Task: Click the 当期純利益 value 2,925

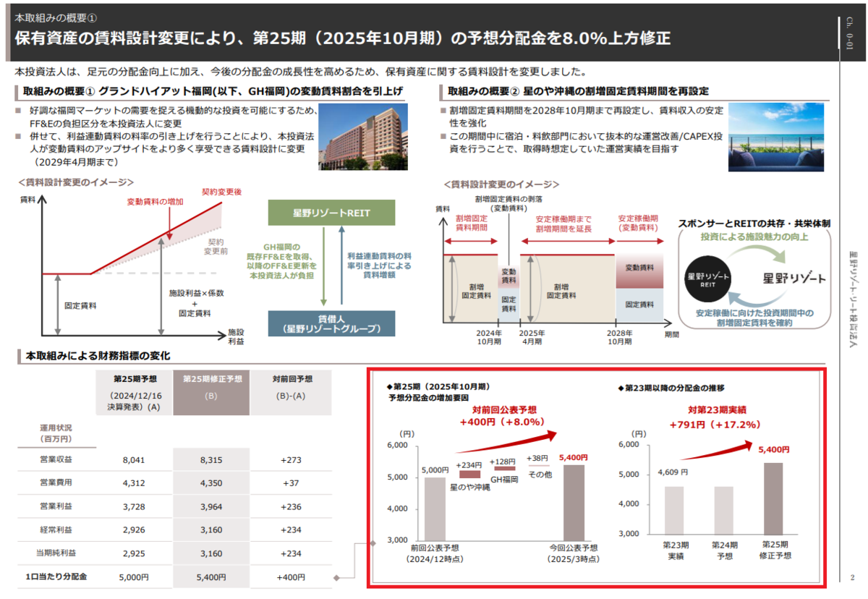Action: point(134,553)
